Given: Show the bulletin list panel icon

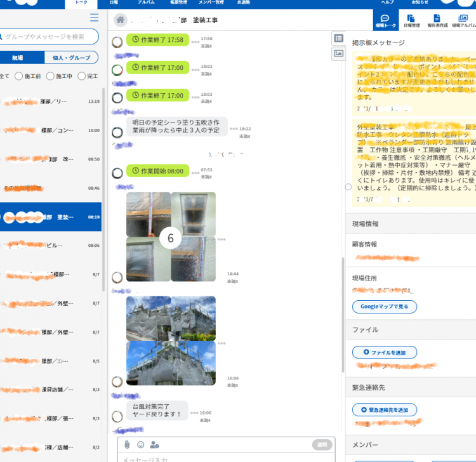Looking at the screenshot, I should 338,38.
